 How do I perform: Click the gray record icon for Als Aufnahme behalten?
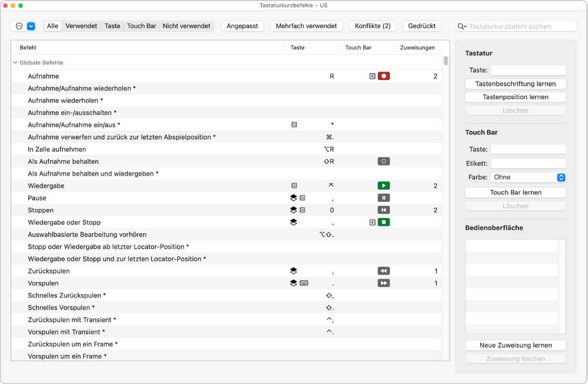click(384, 162)
